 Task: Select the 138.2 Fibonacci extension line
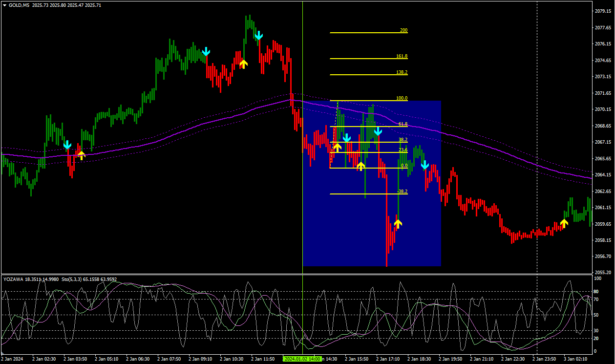pos(366,75)
